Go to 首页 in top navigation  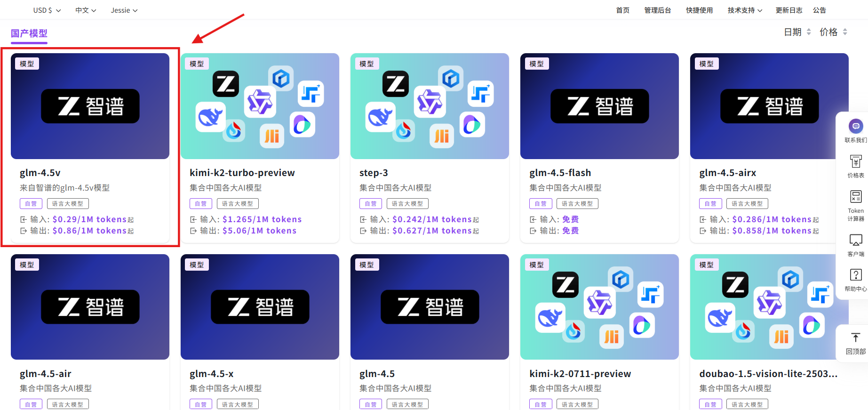click(x=623, y=10)
